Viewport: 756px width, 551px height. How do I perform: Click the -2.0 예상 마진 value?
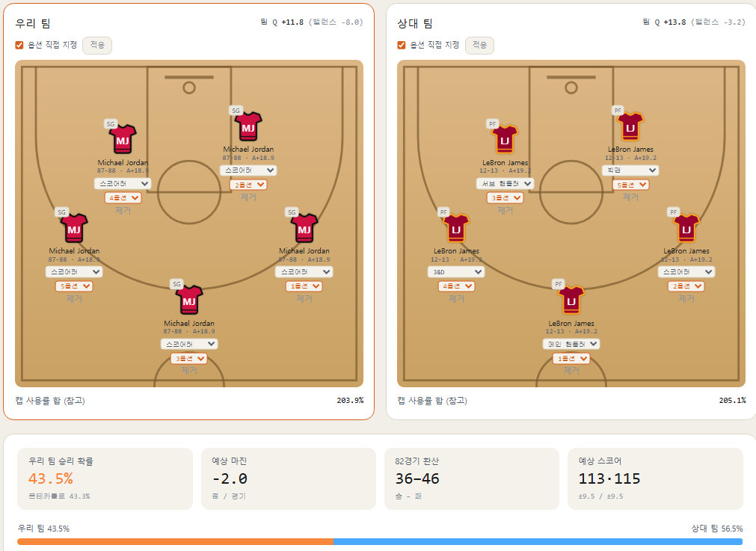coord(230,478)
